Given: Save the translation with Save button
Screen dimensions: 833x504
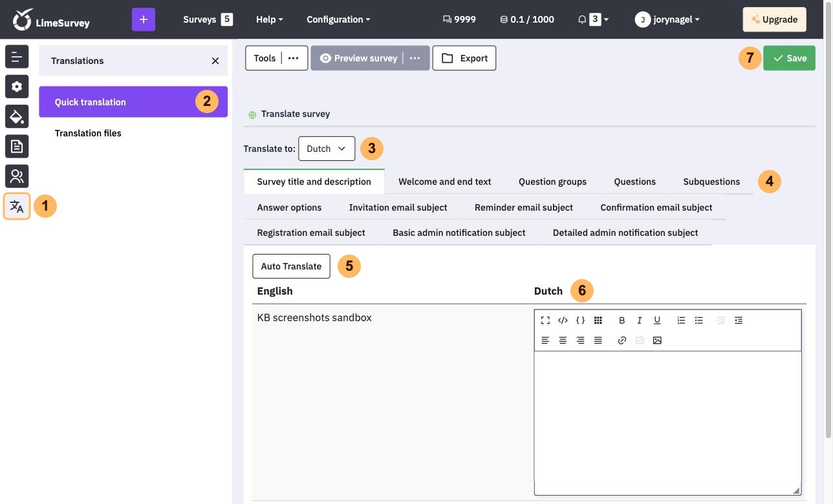Looking at the screenshot, I should pyautogui.click(x=789, y=58).
